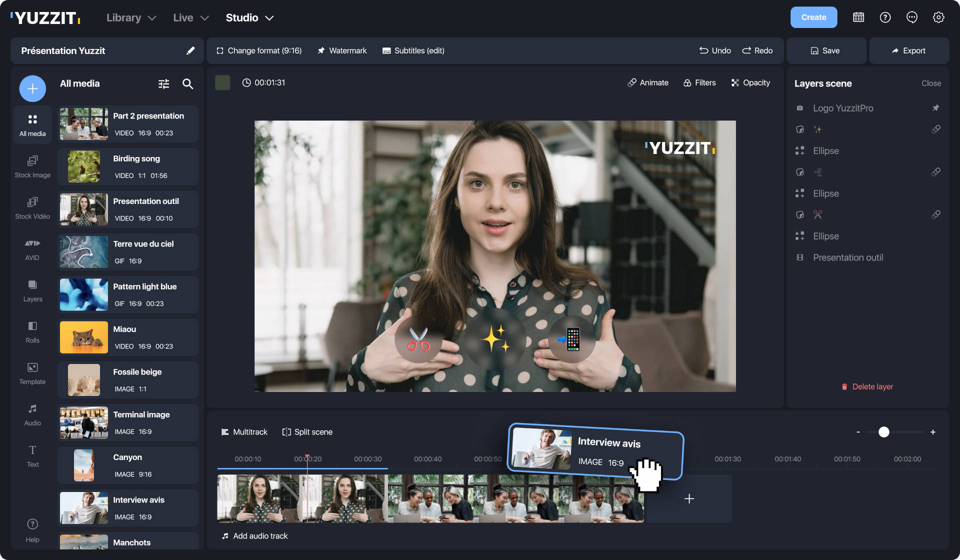
Task: Expand the Library dropdown menu
Action: coord(131,18)
